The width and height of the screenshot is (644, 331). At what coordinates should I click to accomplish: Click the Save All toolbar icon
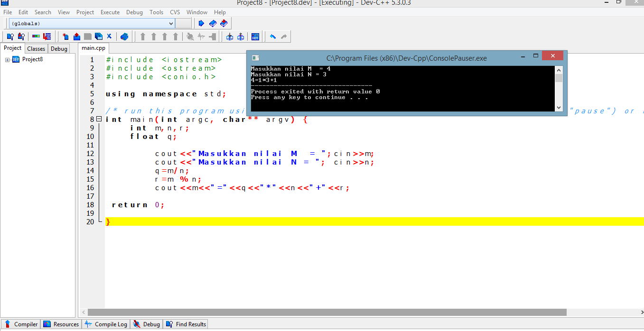click(98, 37)
